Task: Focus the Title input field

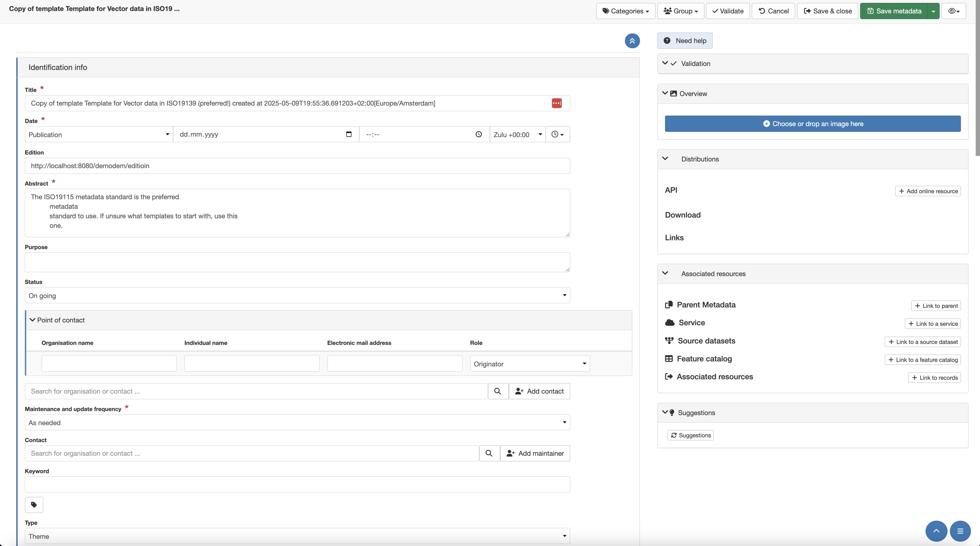Action: click(297, 103)
